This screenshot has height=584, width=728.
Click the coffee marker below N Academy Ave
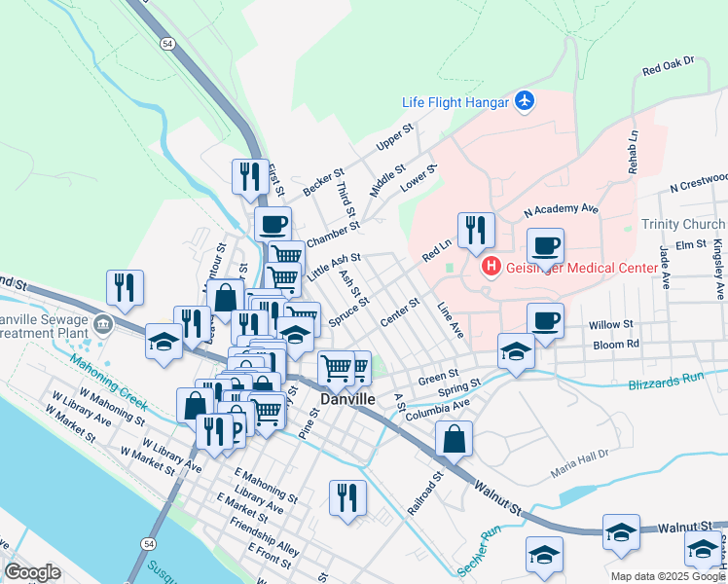click(546, 249)
